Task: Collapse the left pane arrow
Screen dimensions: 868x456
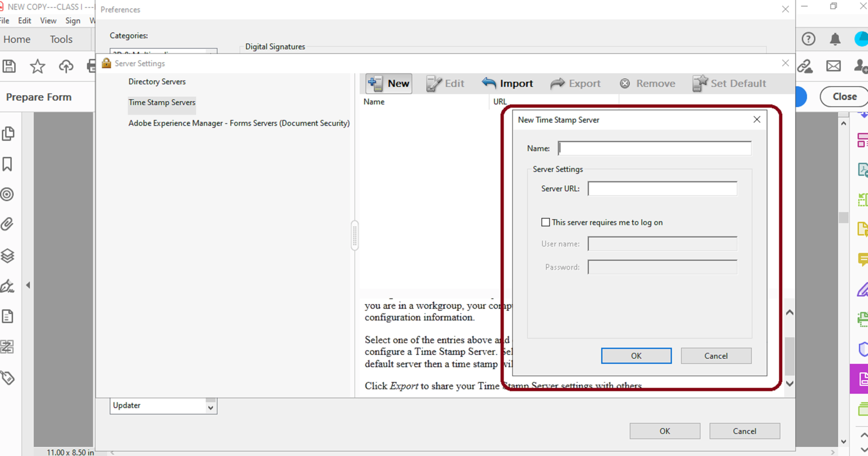Action: pyautogui.click(x=28, y=285)
